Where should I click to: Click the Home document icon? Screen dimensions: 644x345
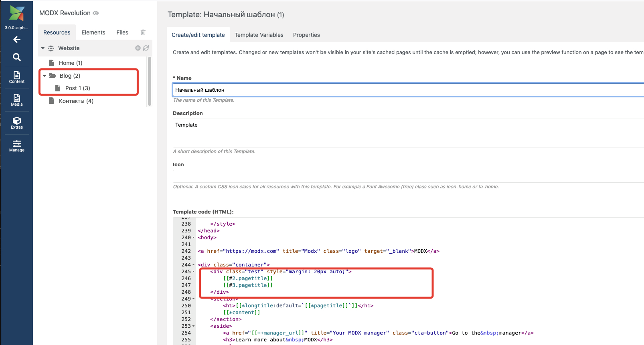click(51, 63)
